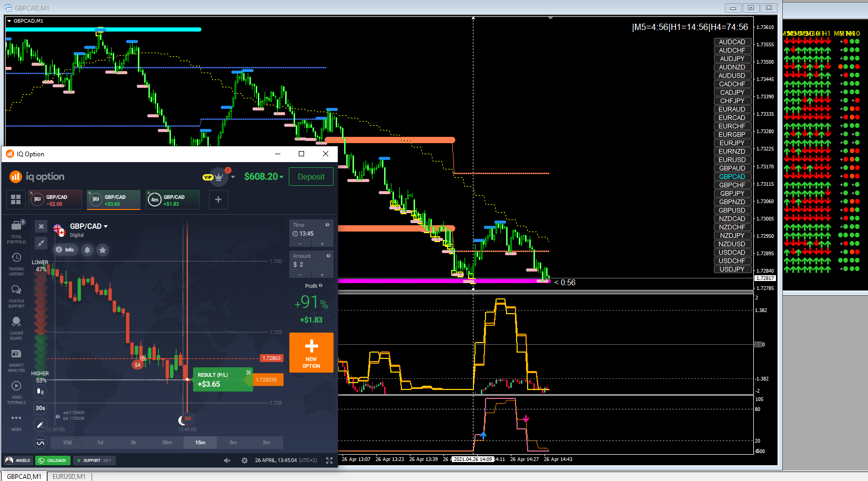Open Support 24/7 in the footer
Screen dimensions: 868x481
94,460
